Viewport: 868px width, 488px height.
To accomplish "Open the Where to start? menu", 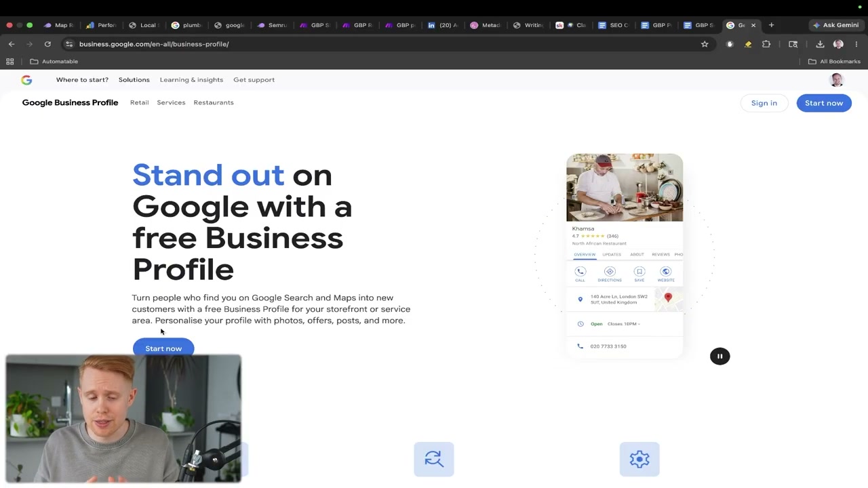I will point(82,80).
